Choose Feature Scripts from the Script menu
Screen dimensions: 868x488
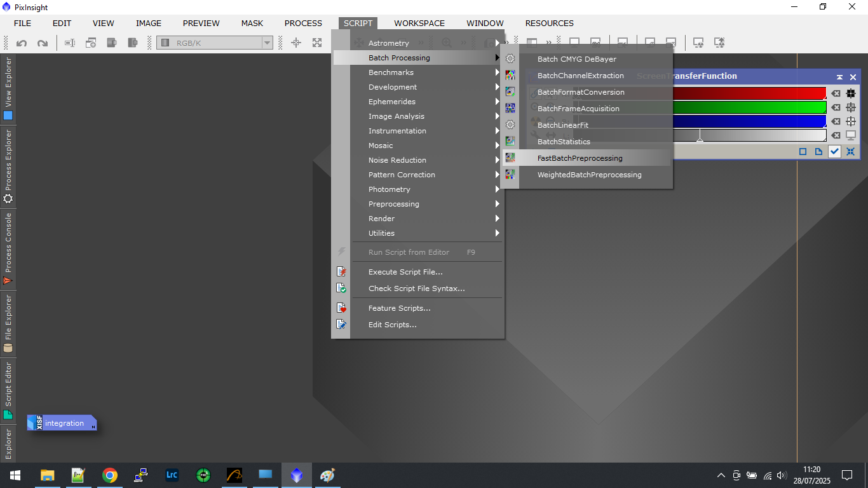(x=400, y=308)
